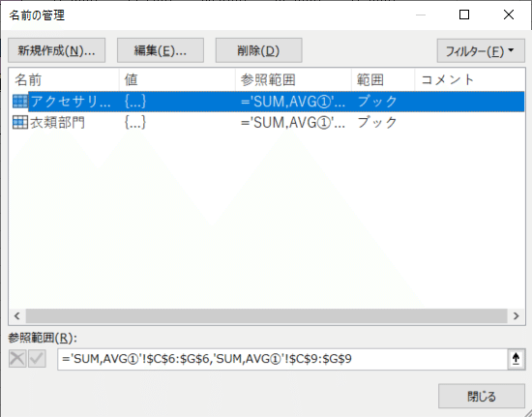Click the table icon beside アクセサリ
Viewport: 532px width, 417px height.
click(x=20, y=102)
